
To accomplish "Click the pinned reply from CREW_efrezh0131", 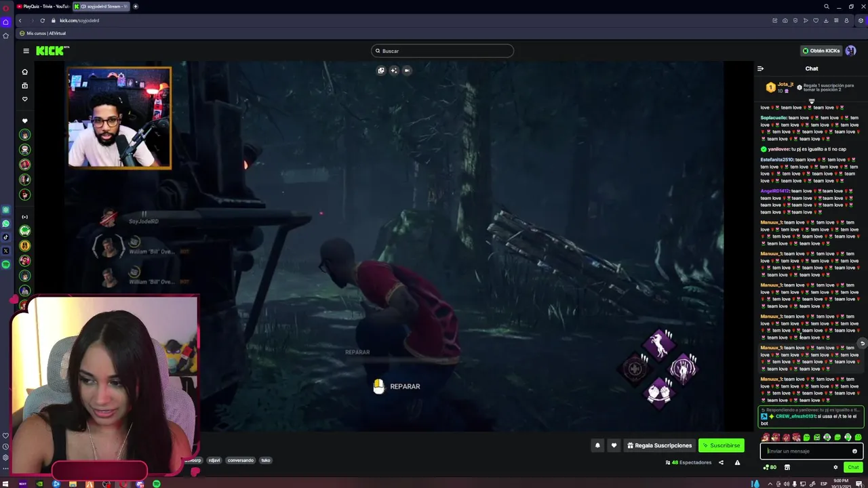I will pos(811,417).
